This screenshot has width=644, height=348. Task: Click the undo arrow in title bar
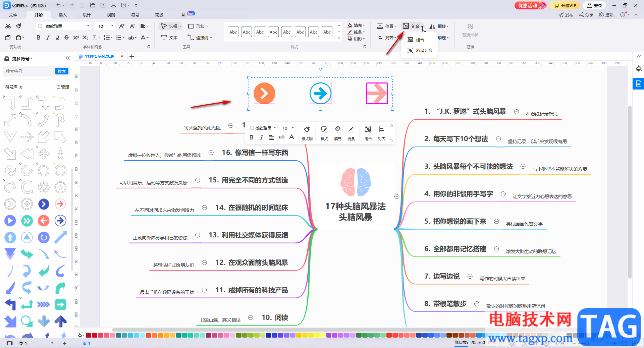click(x=58, y=5)
